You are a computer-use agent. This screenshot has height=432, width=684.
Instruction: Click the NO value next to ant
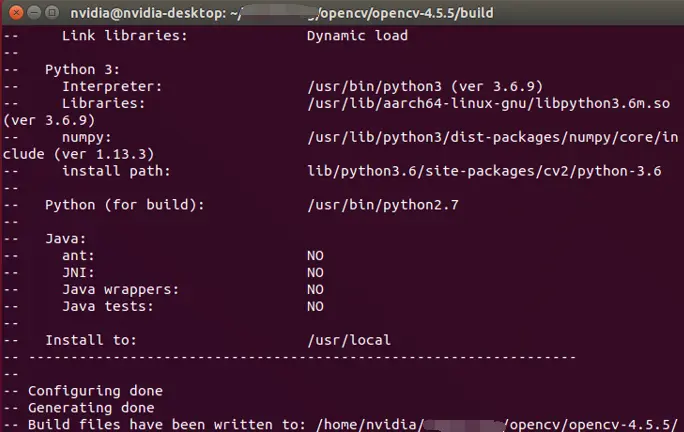(315, 256)
